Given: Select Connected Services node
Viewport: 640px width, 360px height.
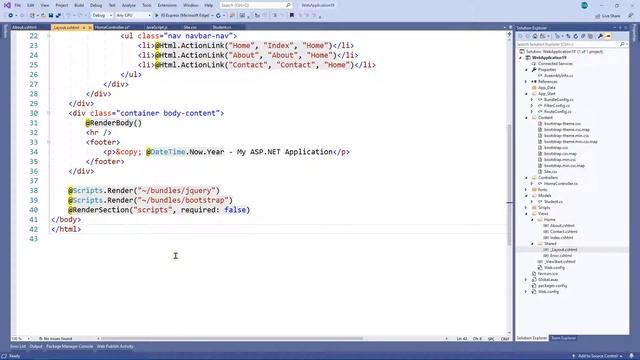Looking at the screenshot, I should (555, 64).
